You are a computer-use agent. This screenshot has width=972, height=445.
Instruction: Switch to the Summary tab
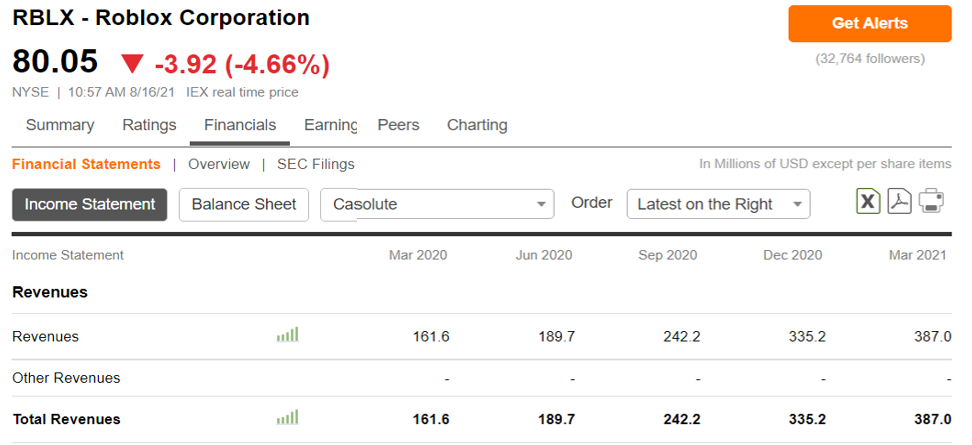(60, 125)
